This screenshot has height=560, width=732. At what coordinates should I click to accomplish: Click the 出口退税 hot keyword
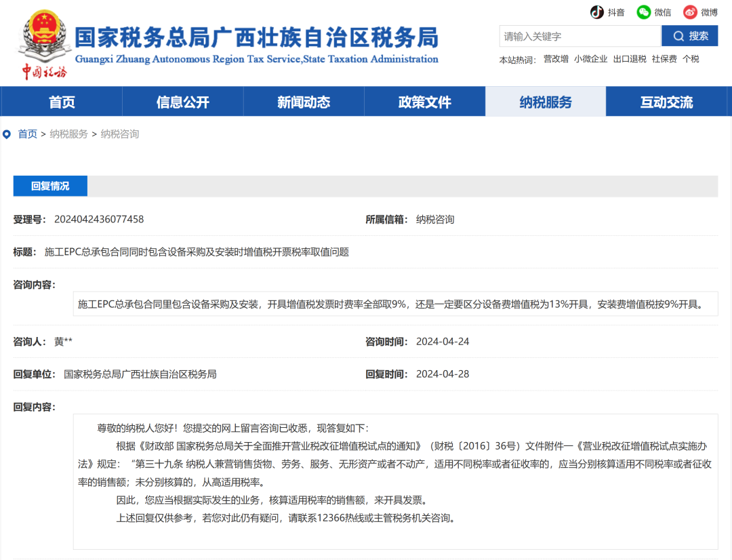(629, 59)
